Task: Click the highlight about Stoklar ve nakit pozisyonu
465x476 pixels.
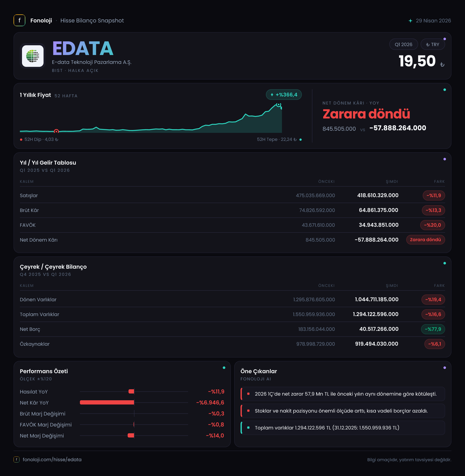Action: tap(343, 411)
